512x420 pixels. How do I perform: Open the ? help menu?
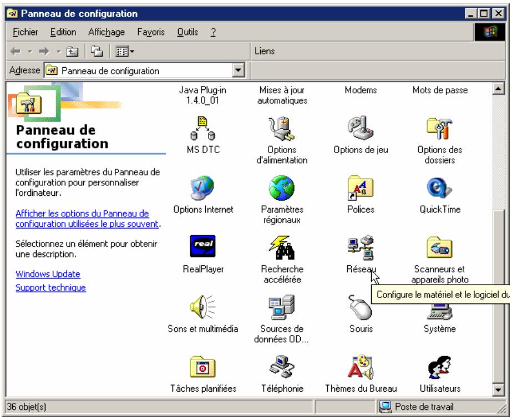pyautogui.click(x=213, y=32)
